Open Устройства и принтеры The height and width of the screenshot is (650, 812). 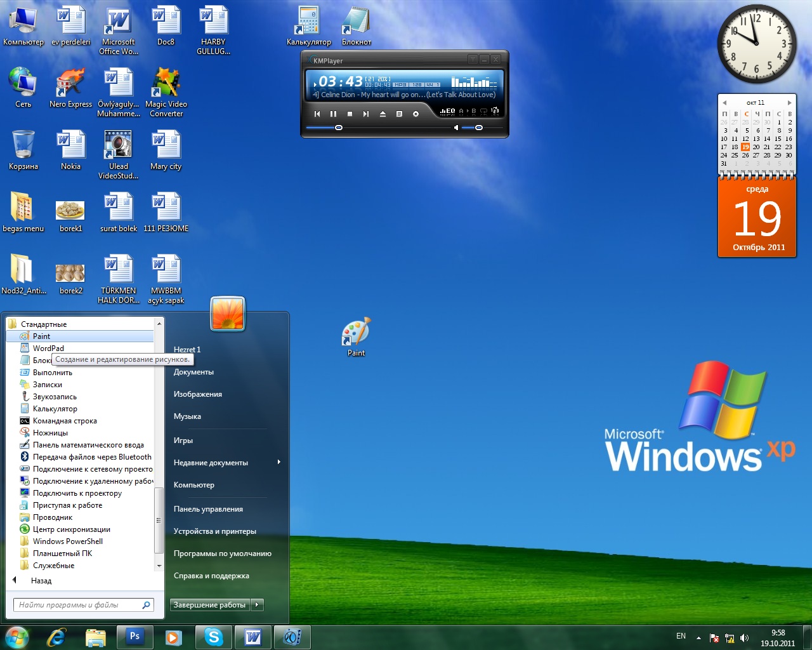pyautogui.click(x=215, y=531)
